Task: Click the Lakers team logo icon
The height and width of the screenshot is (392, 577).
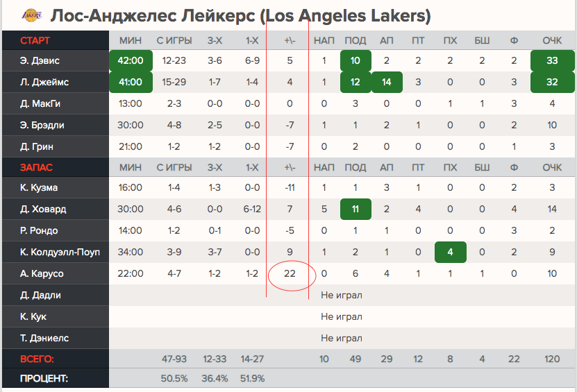Action: pos(31,15)
